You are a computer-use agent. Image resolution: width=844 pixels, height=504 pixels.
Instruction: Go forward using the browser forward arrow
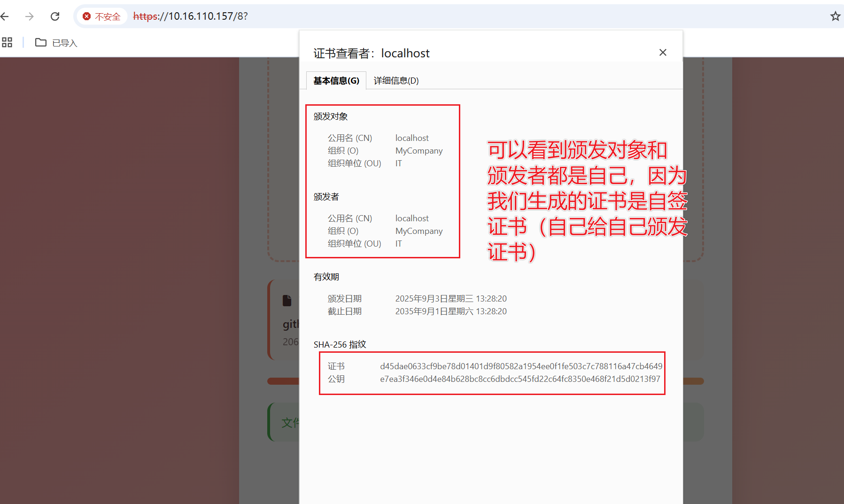(x=30, y=16)
